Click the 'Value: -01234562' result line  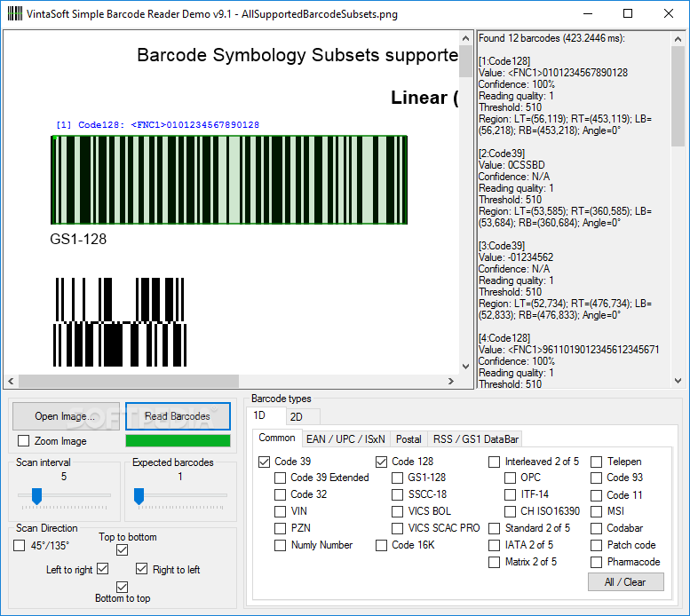point(516,257)
